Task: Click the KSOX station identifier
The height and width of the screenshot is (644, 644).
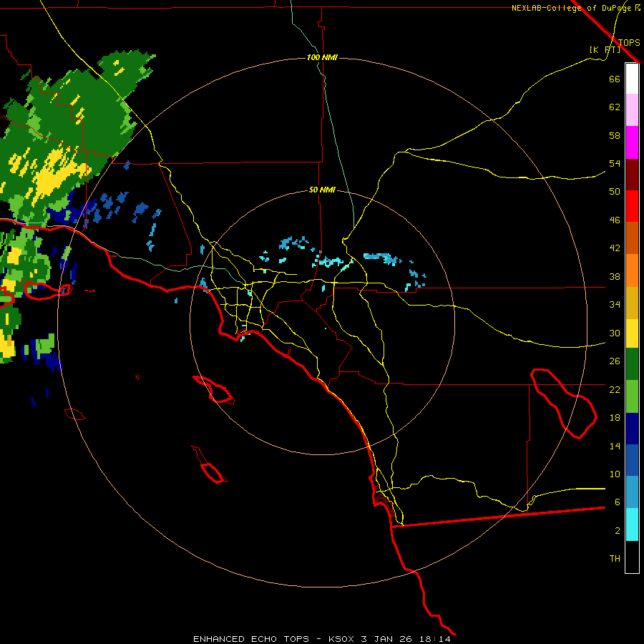Action: (342, 639)
